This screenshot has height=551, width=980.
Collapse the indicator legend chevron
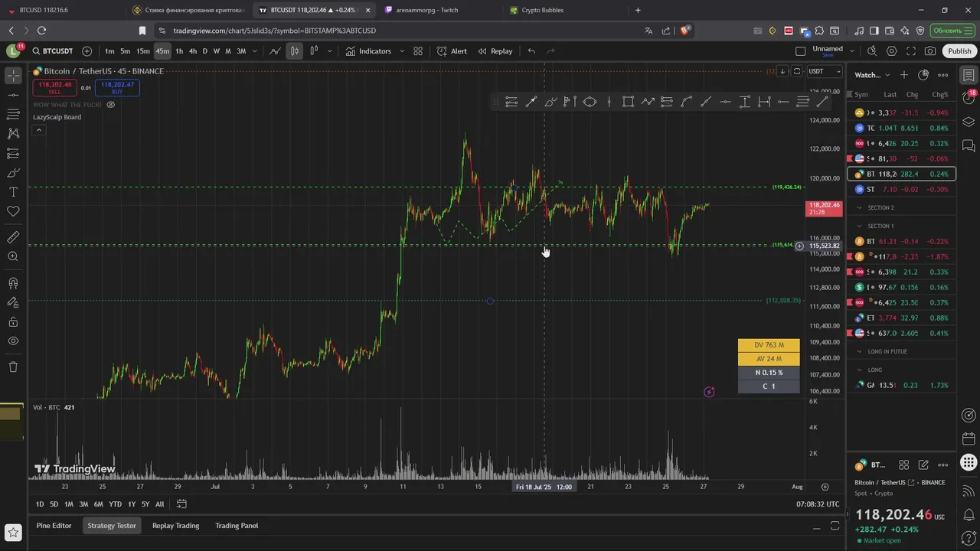point(39,130)
